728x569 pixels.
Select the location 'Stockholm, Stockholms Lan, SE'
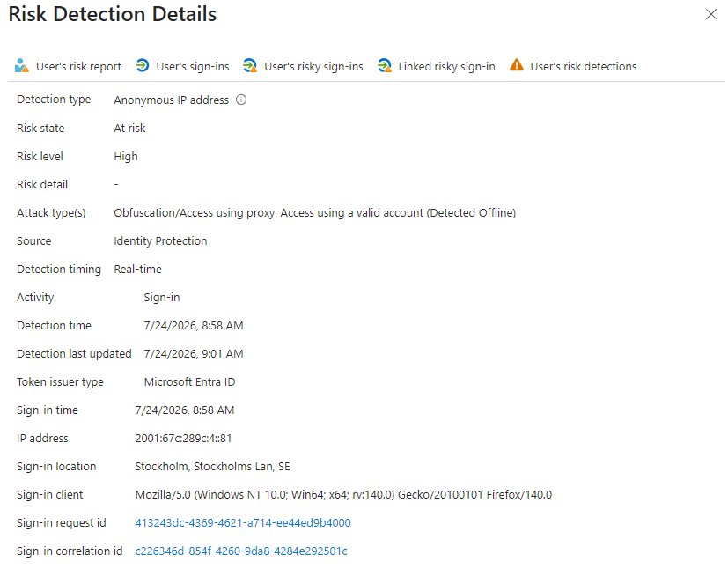(213, 467)
